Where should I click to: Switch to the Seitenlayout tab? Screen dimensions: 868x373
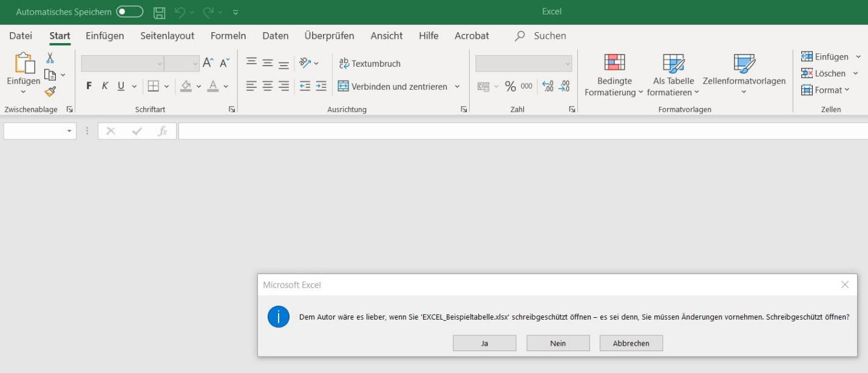coord(168,36)
